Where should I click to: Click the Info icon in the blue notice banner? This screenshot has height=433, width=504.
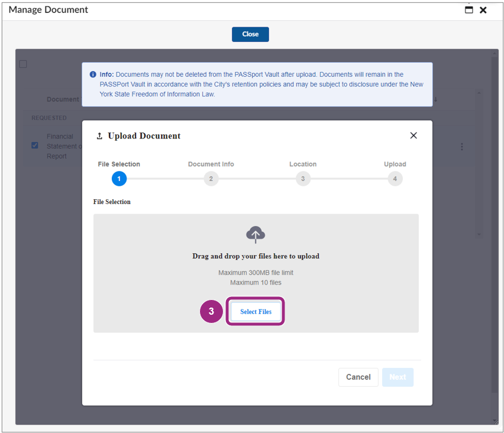coord(93,74)
